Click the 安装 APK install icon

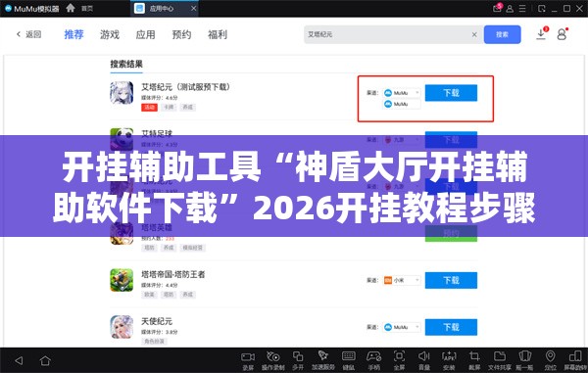click(x=449, y=360)
